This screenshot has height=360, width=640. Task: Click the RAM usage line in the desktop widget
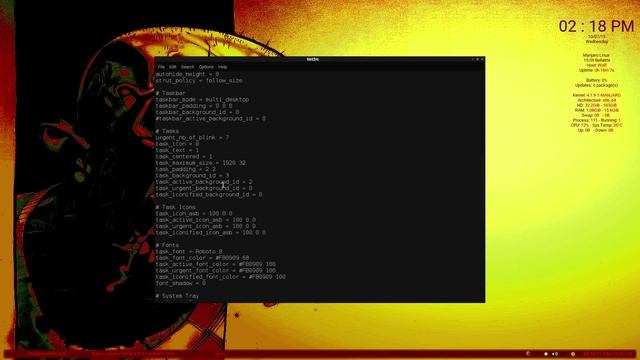[596, 110]
